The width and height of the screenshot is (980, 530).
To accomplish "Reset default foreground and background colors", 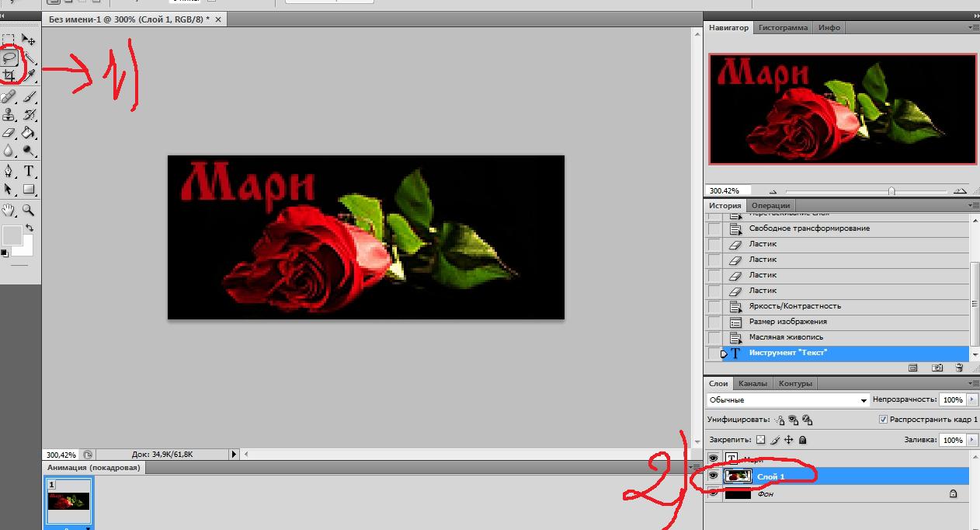I will (5, 253).
